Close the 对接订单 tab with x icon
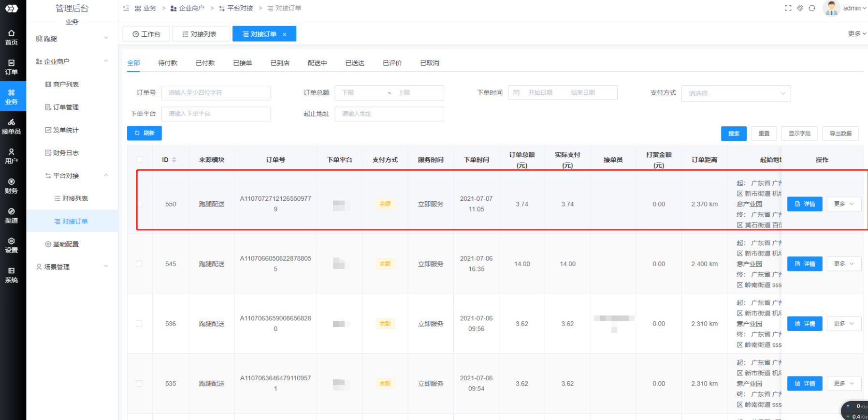 coord(285,34)
